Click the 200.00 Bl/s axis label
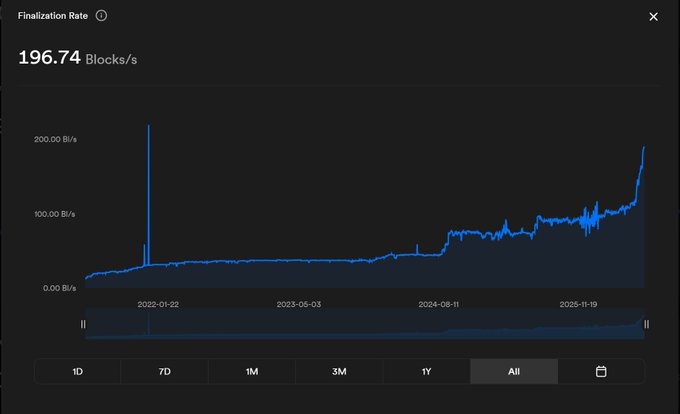 coord(56,139)
